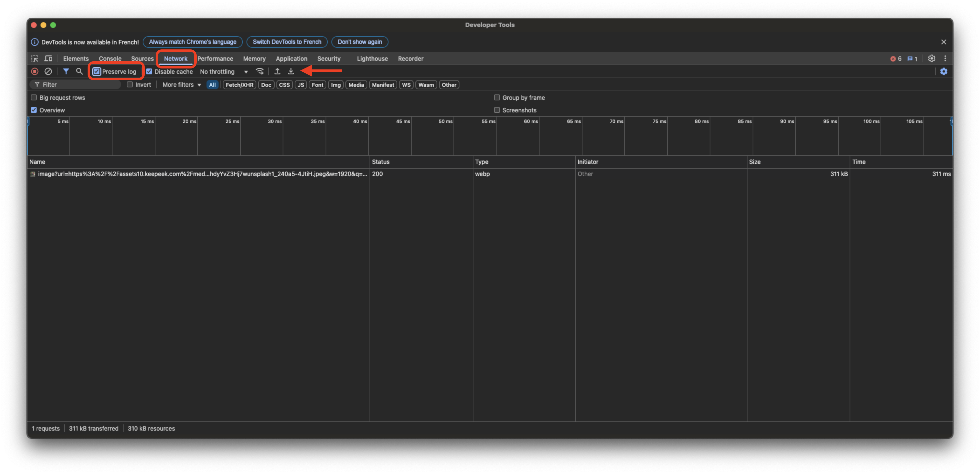Open the Network settings blue gear
The width and height of the screenshot is (980, 474).
pyautogui.click(x=944, y=71)
